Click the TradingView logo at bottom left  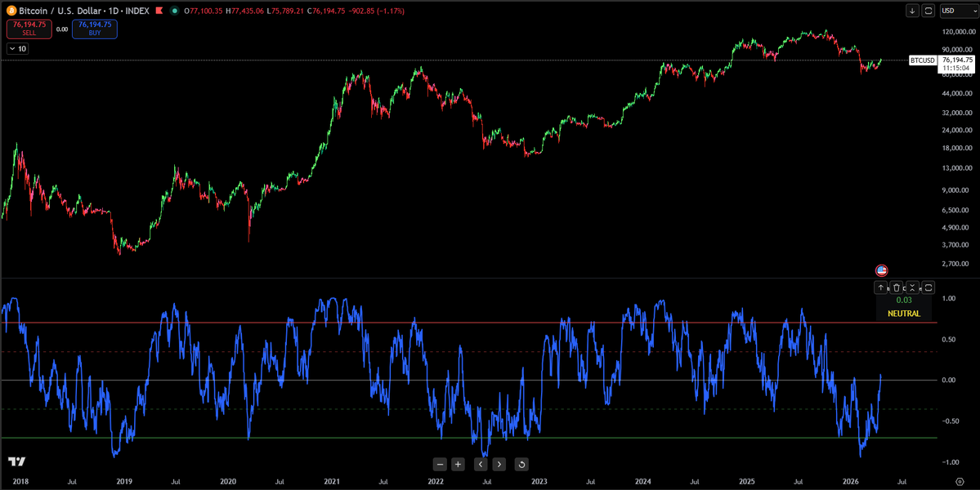coord(16,461)
